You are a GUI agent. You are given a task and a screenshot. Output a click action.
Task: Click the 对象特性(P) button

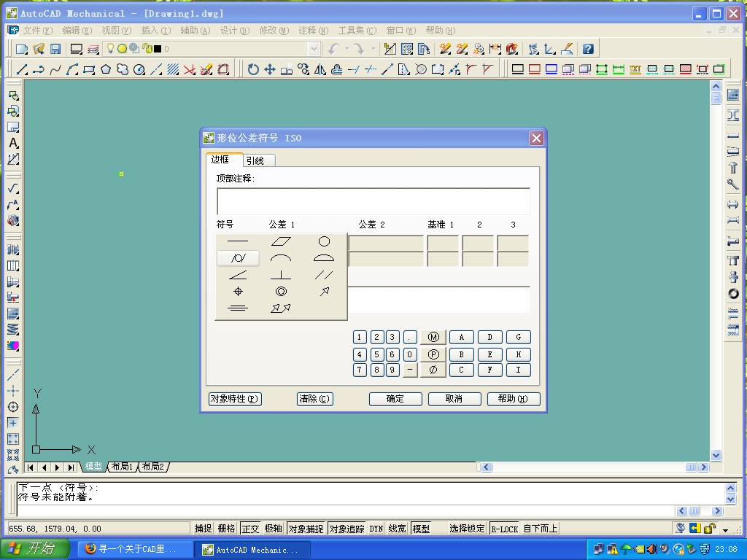(x=236, y=399)
